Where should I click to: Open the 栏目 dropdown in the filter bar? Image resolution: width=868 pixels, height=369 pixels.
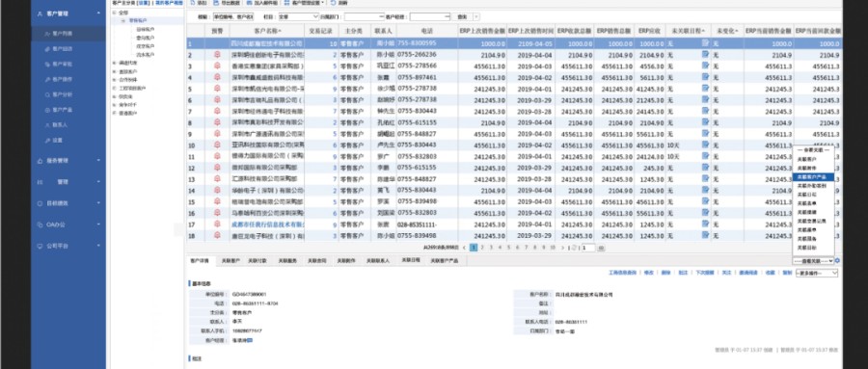click(298, 17)
